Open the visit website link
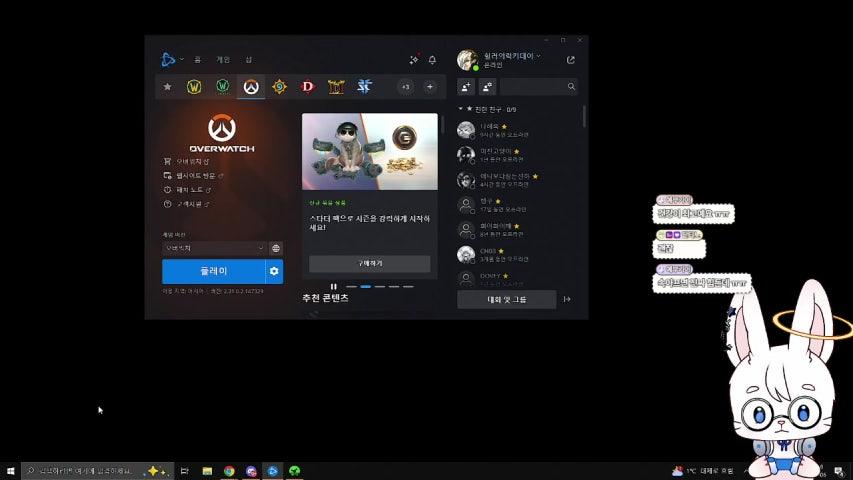Image resolution: width=853 pixels, height=480 pixels. pos(194,176)
